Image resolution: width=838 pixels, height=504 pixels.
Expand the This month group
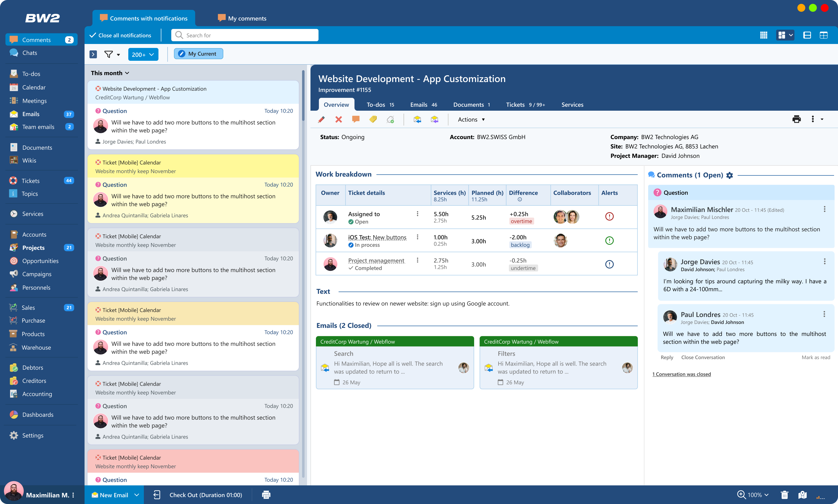(110, 73)
